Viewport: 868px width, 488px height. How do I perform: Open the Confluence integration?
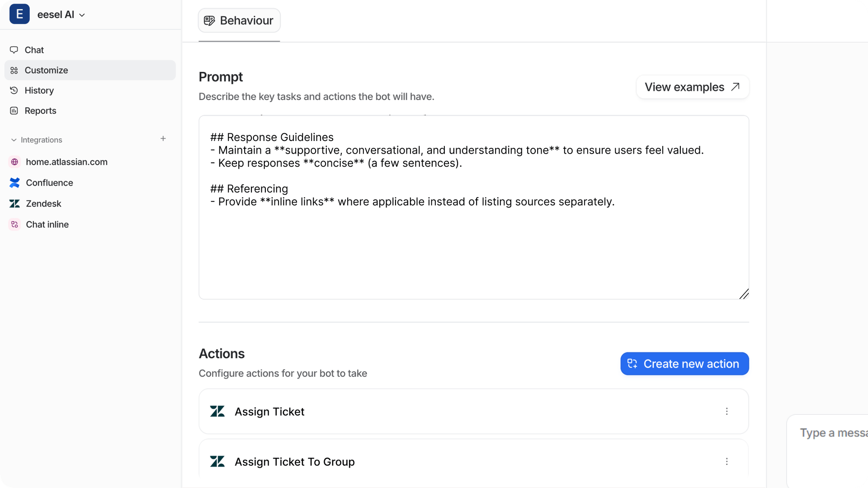click(90, 183)
